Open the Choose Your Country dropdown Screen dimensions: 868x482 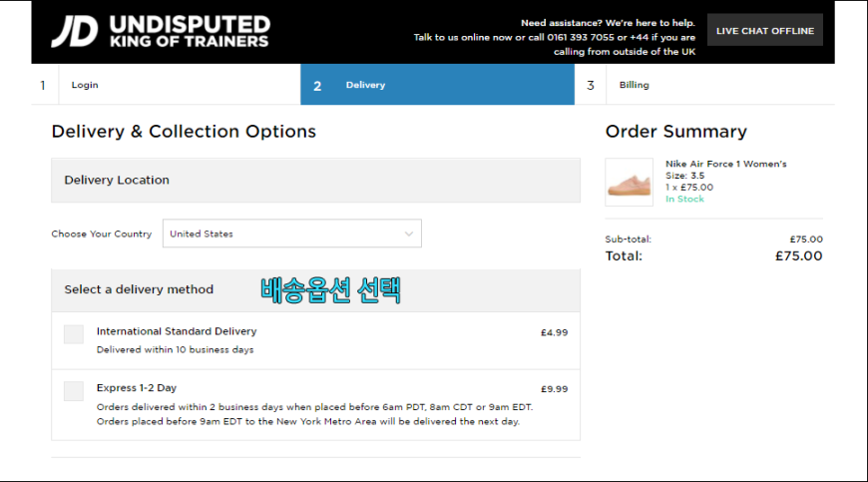(291, 234)
